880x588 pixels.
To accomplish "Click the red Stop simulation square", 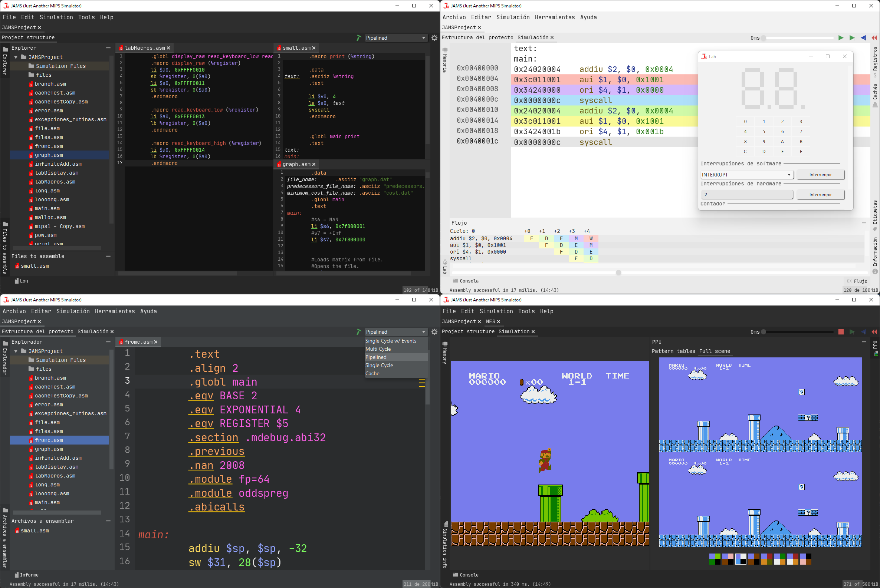I will [x=841, y=332].
